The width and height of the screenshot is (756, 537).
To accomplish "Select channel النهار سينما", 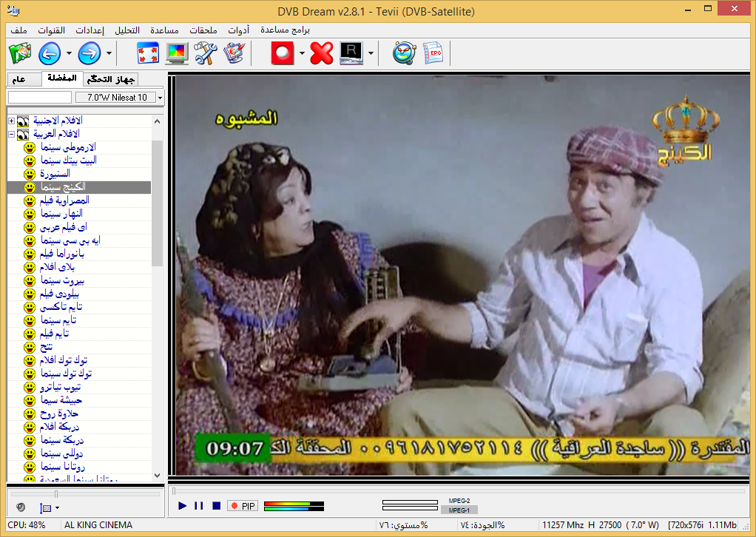I will coord(61,214).
